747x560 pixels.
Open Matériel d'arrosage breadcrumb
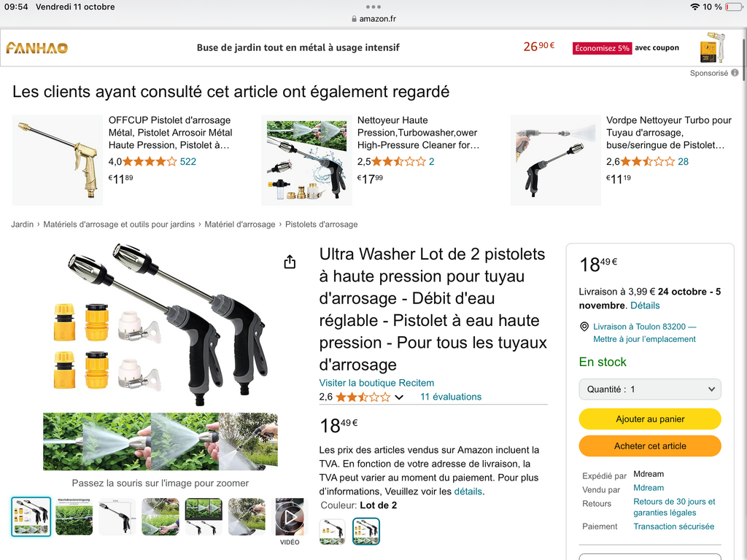click(x=239, y=225)
